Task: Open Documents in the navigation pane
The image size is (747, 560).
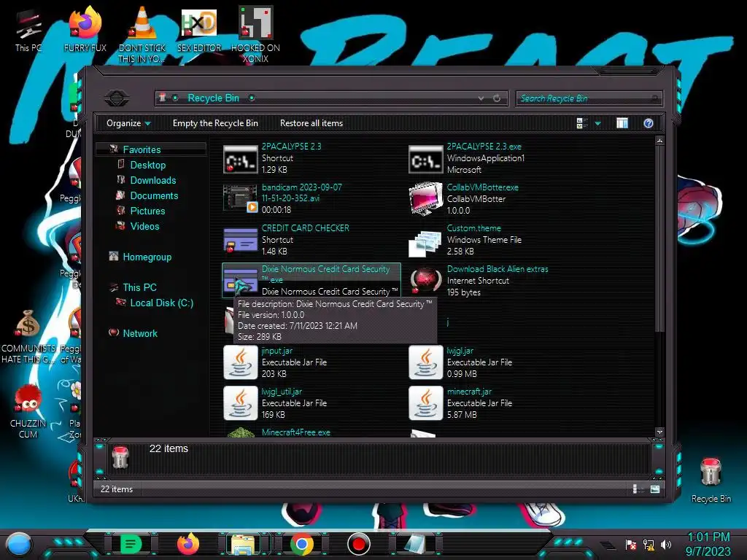Action: pyautogui.click(x=154, y=195)
